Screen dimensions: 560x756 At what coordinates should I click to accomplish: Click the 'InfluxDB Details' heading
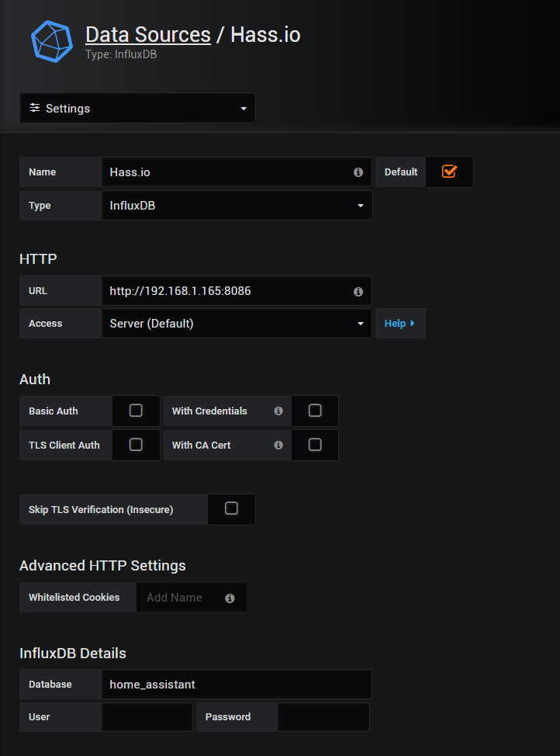[x=73, y=654]
